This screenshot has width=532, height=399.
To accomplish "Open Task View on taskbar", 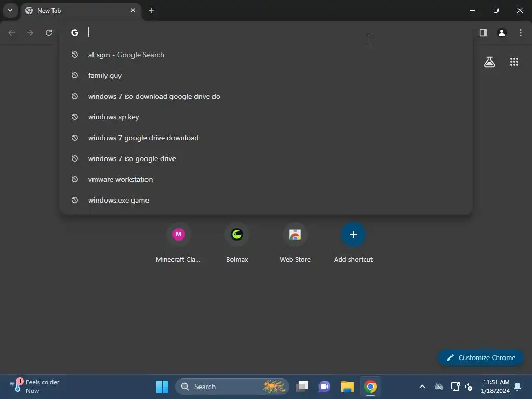I will pos(302,387).
